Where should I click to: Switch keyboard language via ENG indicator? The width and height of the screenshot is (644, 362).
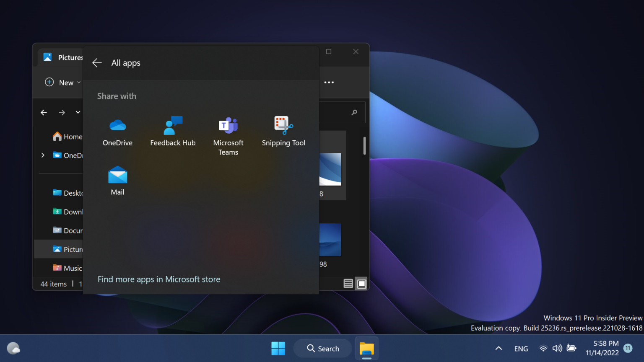521,348
